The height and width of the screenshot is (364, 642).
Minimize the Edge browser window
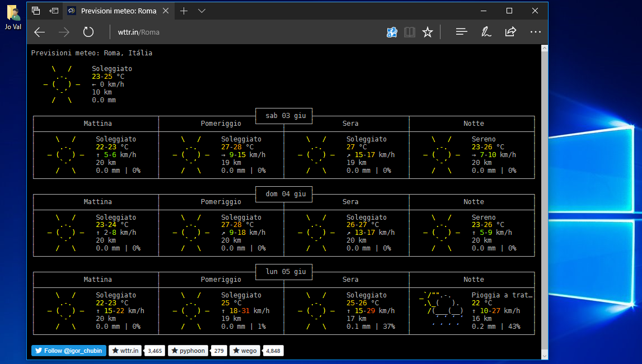click(x=484, y=11)
